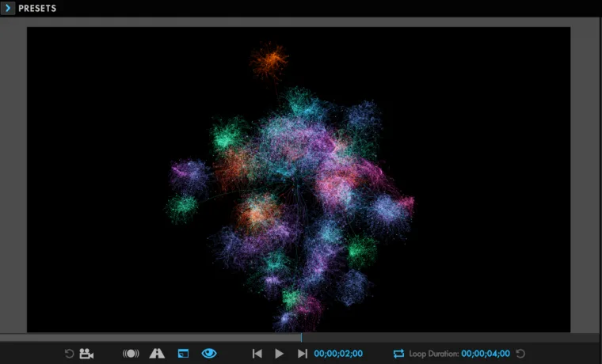Play the particle preview
The width and height of the screenshot is (602, 364).
(279, 353)
